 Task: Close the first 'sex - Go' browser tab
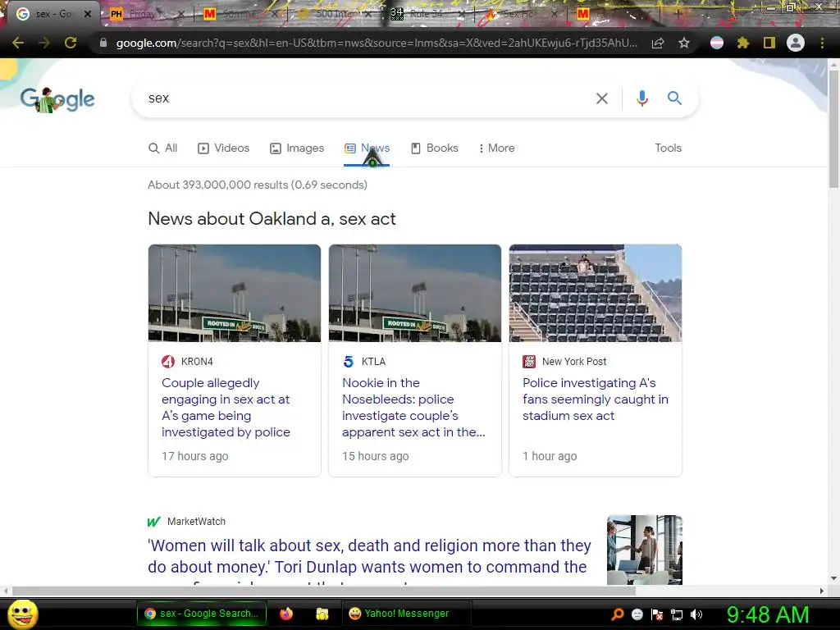point(87,14)
